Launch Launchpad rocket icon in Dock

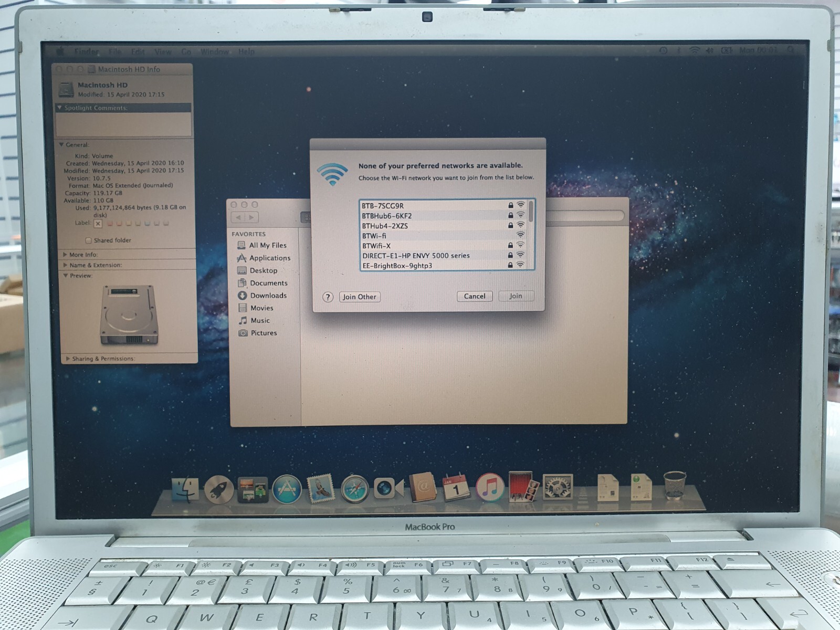tap(218, 490)
